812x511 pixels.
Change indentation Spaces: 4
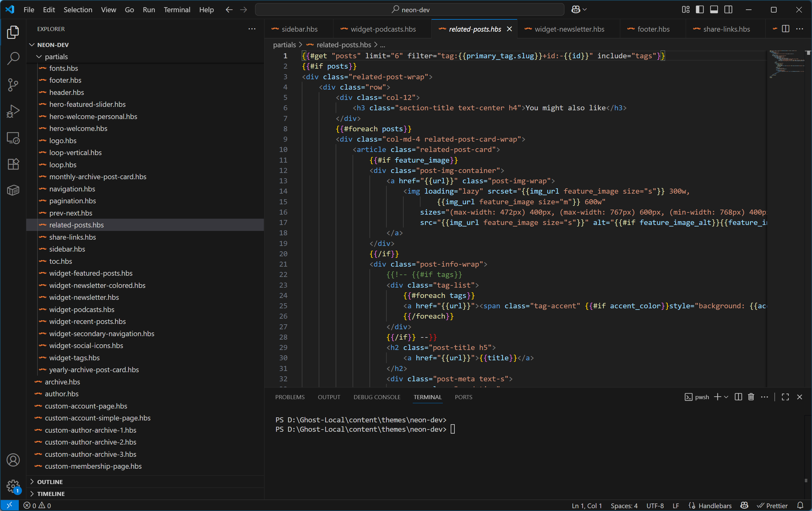coord(624,505)
